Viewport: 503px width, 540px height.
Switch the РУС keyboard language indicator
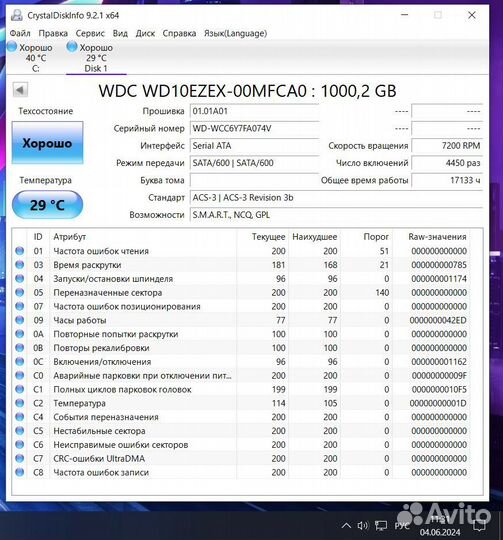coord(402,526)
